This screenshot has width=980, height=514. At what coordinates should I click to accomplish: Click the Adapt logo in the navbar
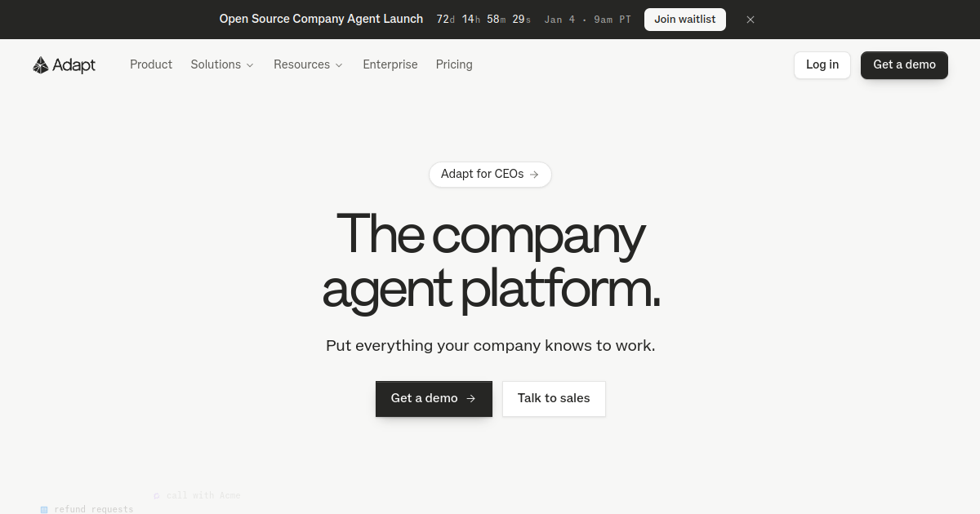tap(64, 65)
